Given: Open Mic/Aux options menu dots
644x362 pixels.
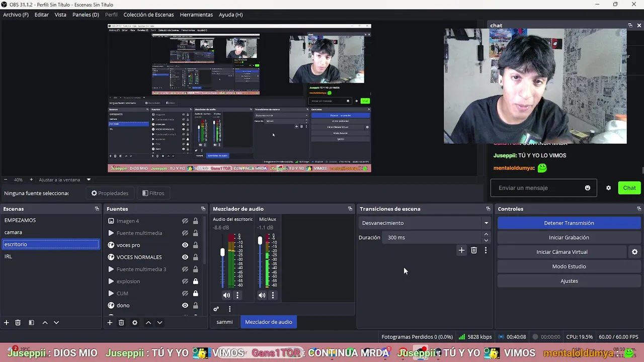Looking at the screenshot, I should point(273,295).
